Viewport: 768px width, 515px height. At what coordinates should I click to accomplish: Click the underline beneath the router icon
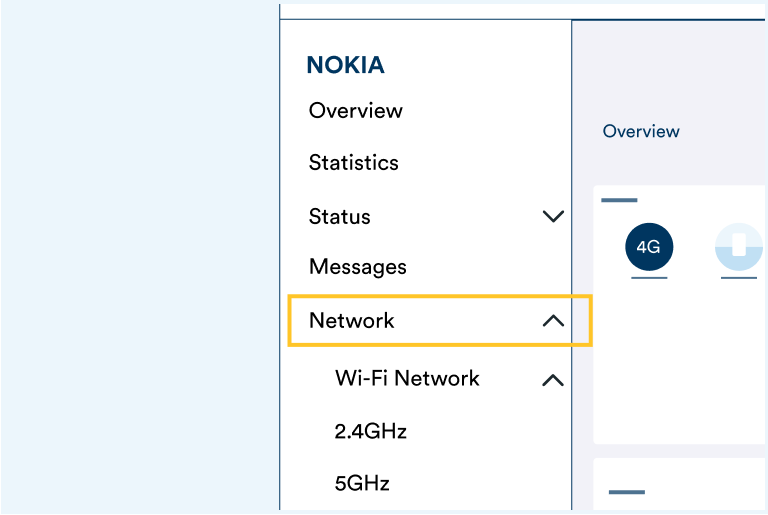tap(739, 278)
